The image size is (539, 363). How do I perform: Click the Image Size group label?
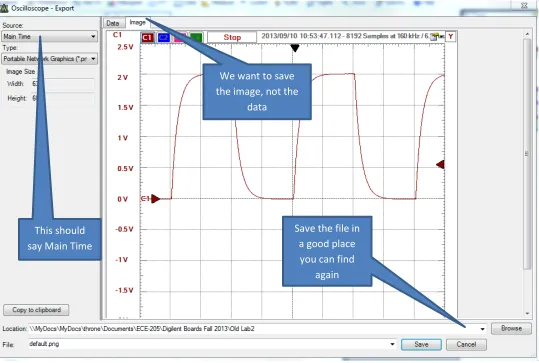(21, 72)
